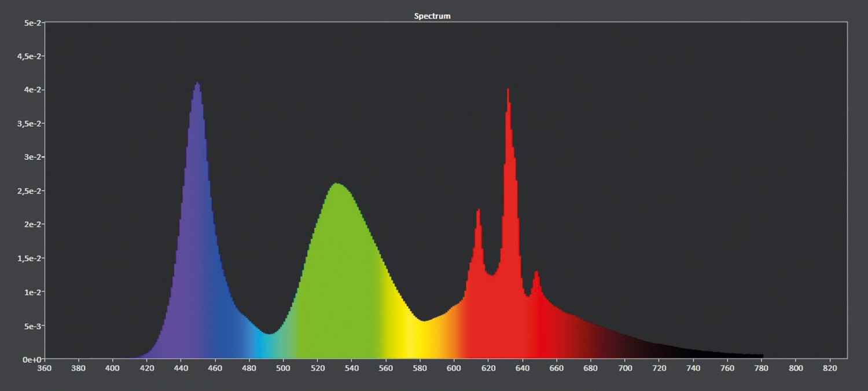
Task: Click the 1,5e-2 y-axis label
Action: 29,258
